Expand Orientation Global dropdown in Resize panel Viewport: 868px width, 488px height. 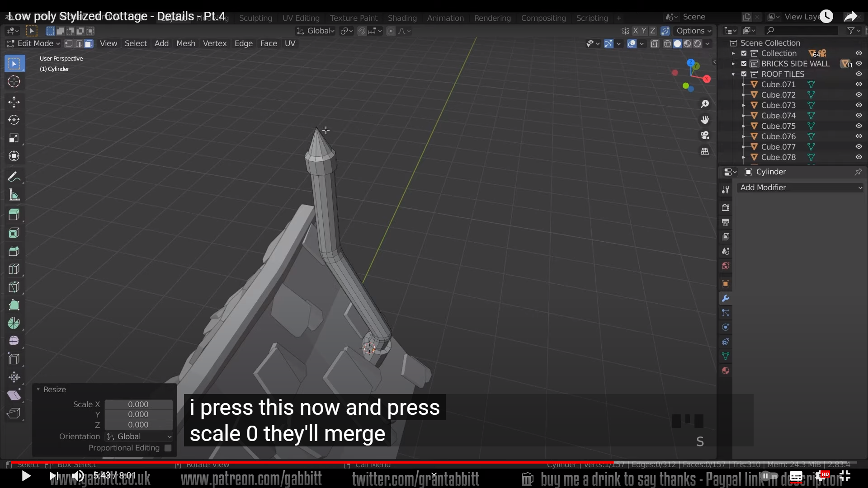click(139, 436)
